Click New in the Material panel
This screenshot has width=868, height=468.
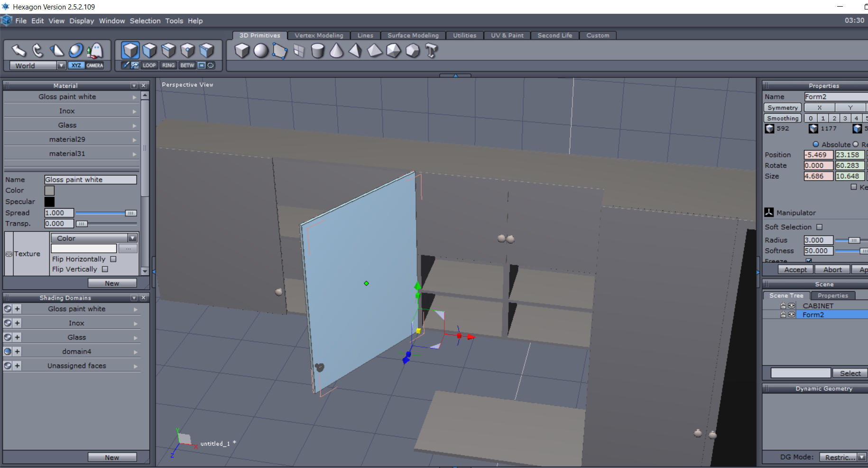pos(112,283)
